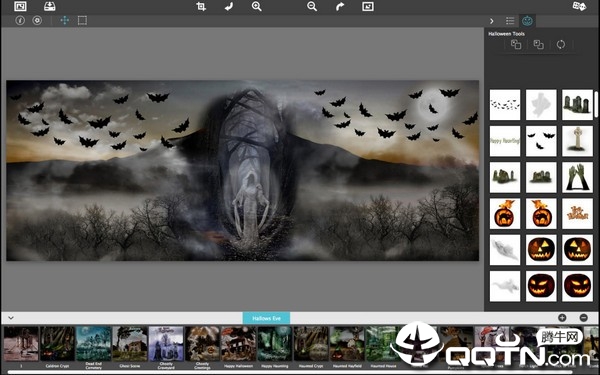Choose the Caldron Crypt template thumbnail
The height and width of the screenshot is (375, 600).
pos(57,344)
